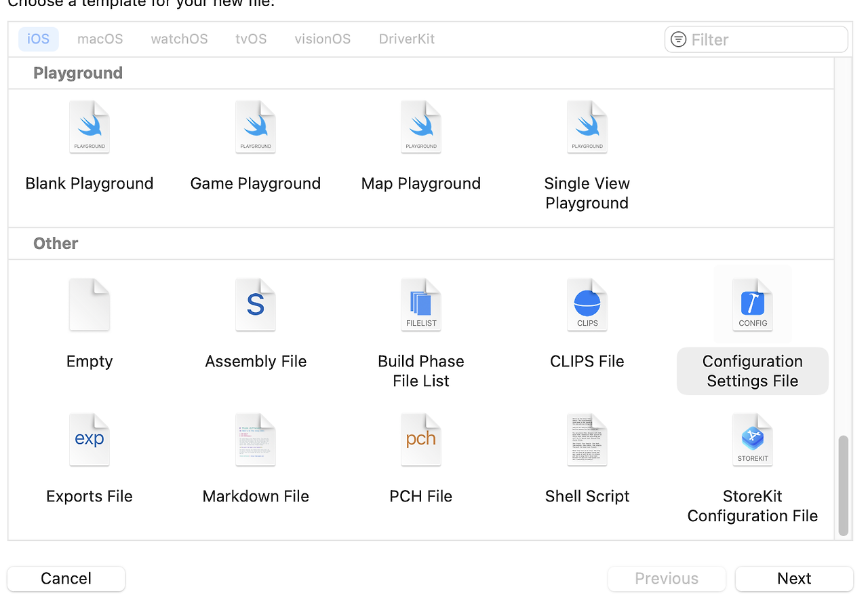Click the Blank Playground label

click(x=90, y=183)
